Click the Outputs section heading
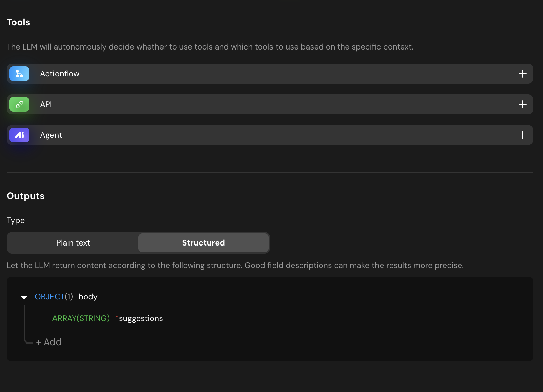Screen dimensions: 543x392 pyautogui.click(x=26, y=196)
